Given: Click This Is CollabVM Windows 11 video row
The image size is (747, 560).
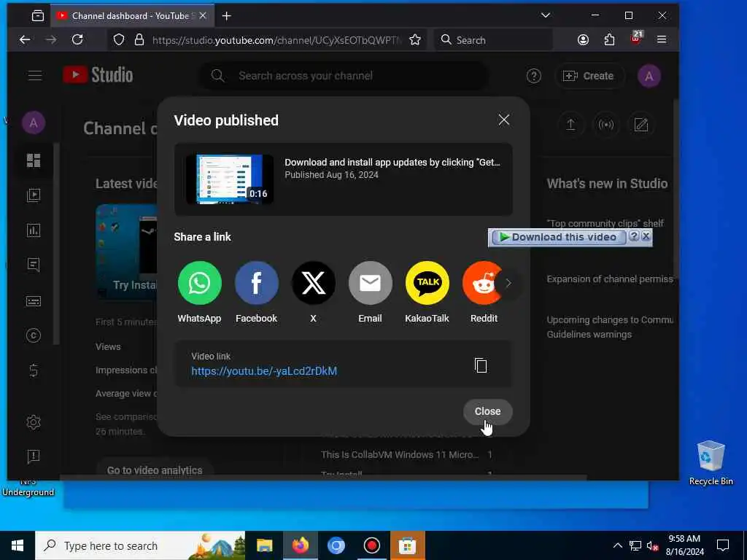Looking at the screenshot, I should click(x=406, y=455).
